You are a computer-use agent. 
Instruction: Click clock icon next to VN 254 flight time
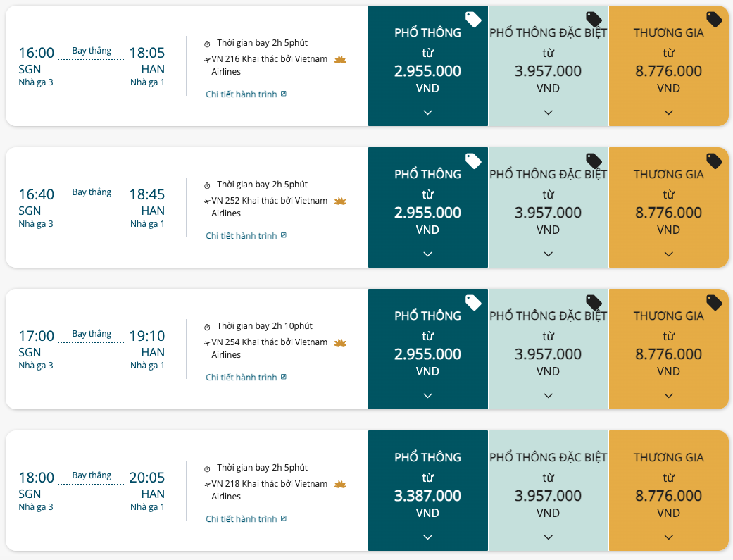(207, 327)
